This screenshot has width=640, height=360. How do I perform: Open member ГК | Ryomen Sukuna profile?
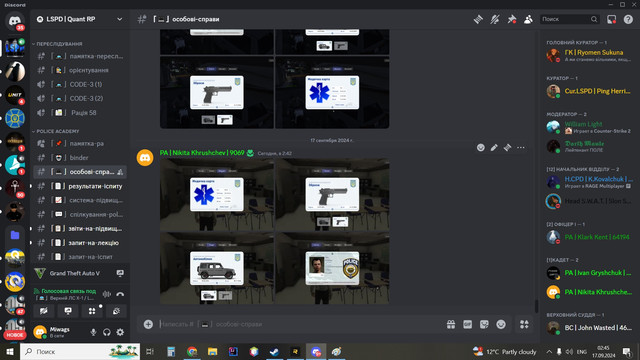589,56
